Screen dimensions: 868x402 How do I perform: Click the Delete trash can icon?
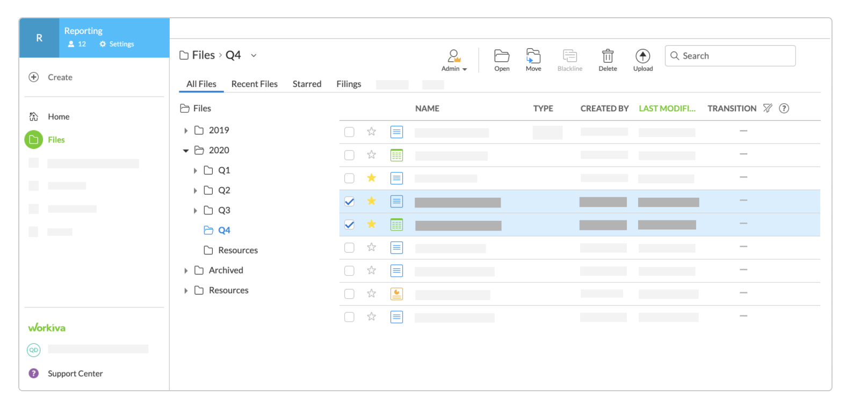pyautogui.click(x=607, y=56)
